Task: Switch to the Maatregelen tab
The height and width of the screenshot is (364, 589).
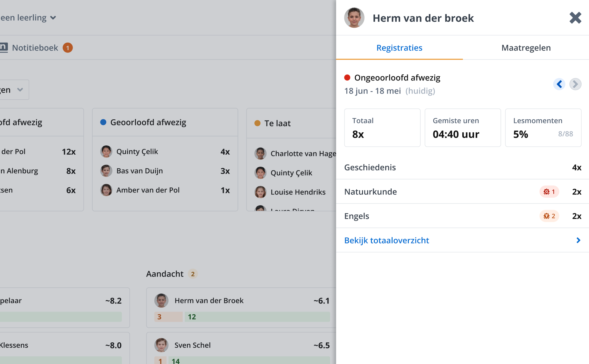Action: coord(526,48)
